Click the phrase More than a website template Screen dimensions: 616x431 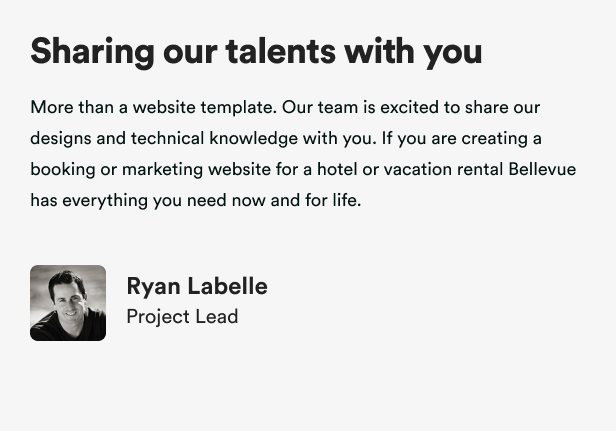pos(153,107)
